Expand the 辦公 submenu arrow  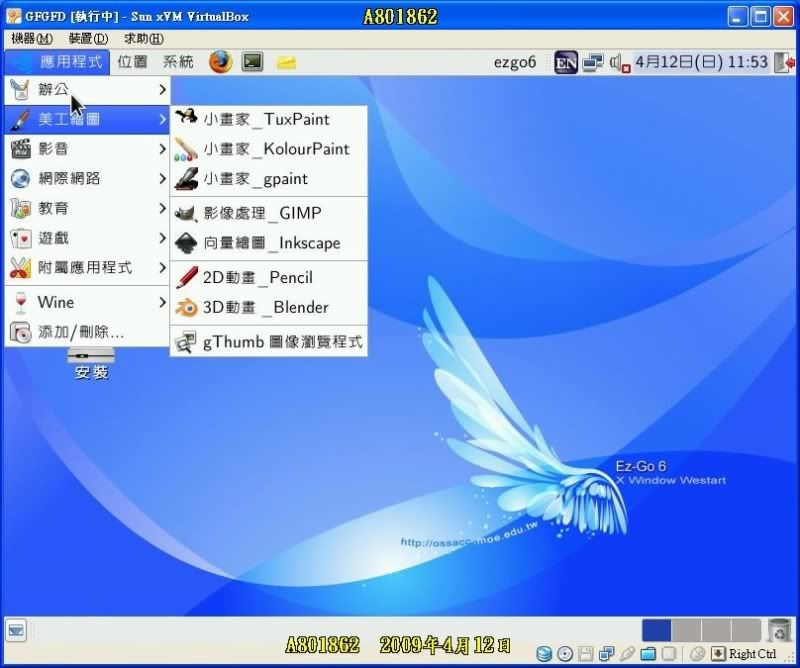click(x=162, y=90)
